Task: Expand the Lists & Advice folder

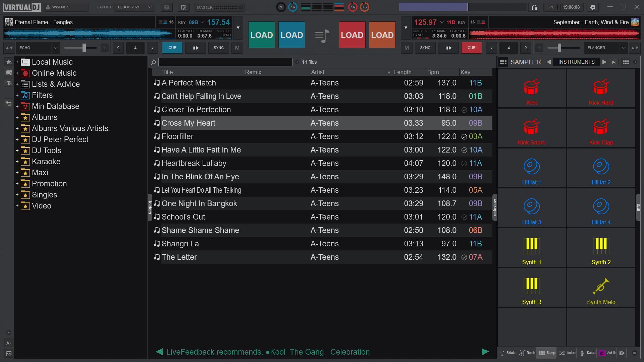Action: (x=17, y=84)
